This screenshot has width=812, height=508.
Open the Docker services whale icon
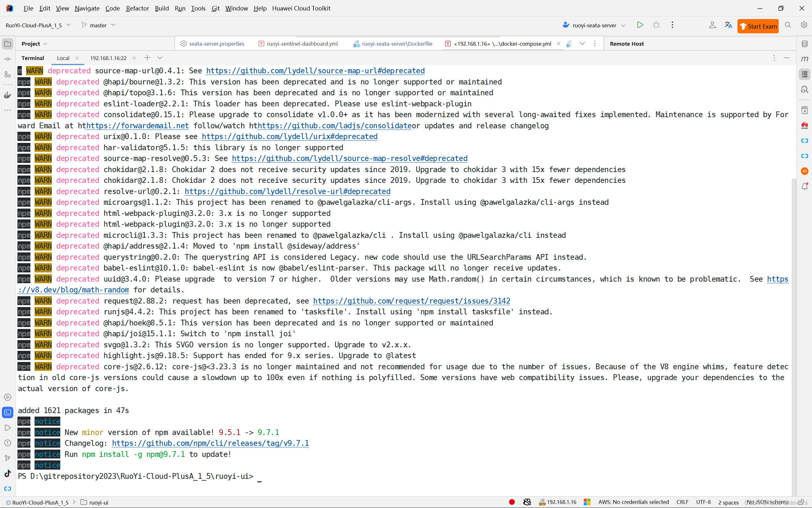tap(7, 96)
